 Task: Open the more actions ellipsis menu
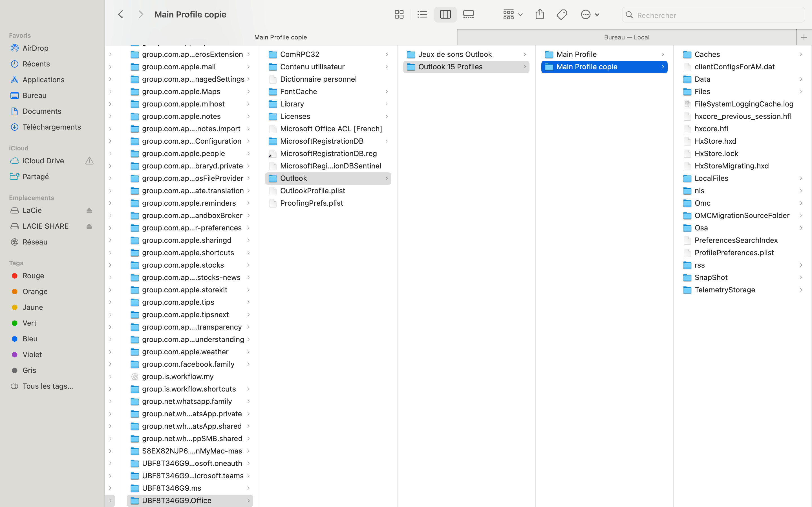click(590, 14)
